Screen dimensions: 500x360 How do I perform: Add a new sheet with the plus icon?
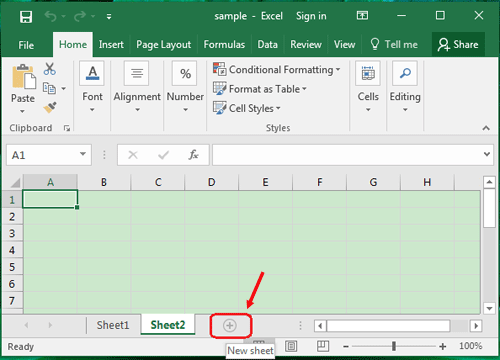[230, 326]
